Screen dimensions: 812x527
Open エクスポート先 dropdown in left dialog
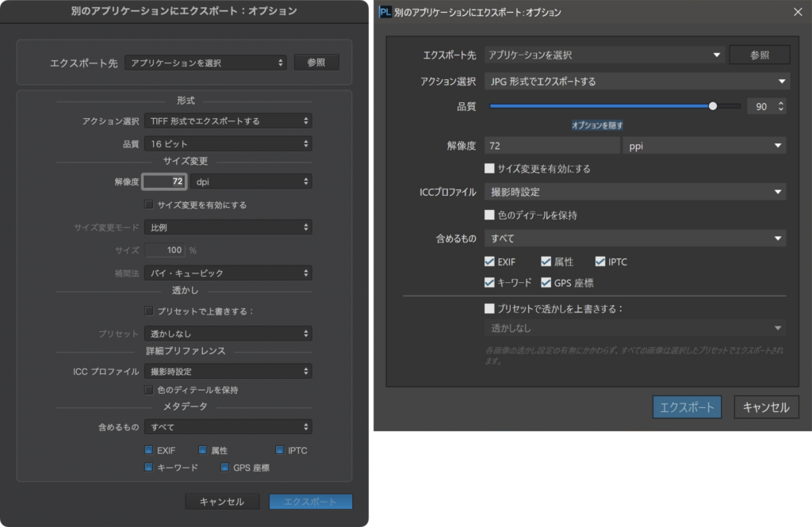pyautogui.click(x=205, y=63)
